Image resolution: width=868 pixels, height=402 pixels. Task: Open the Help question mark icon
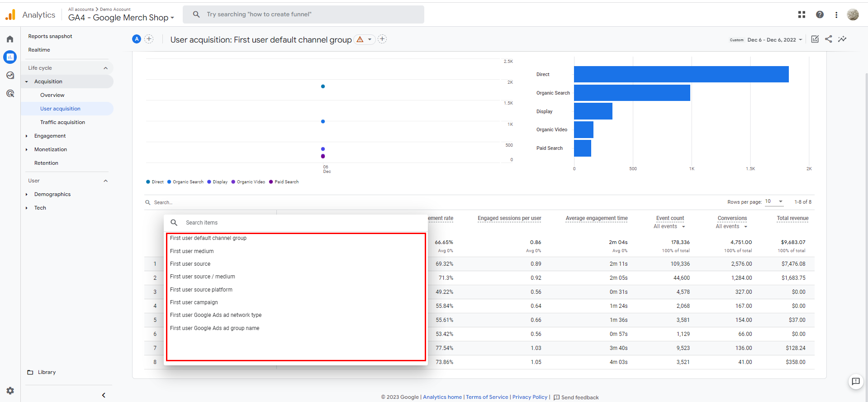820,14
